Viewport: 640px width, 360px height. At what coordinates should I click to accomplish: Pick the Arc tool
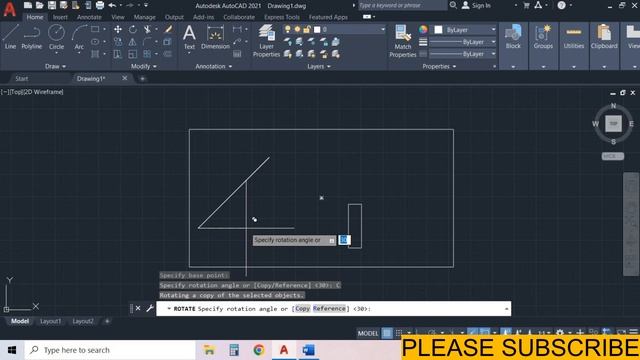79,37
